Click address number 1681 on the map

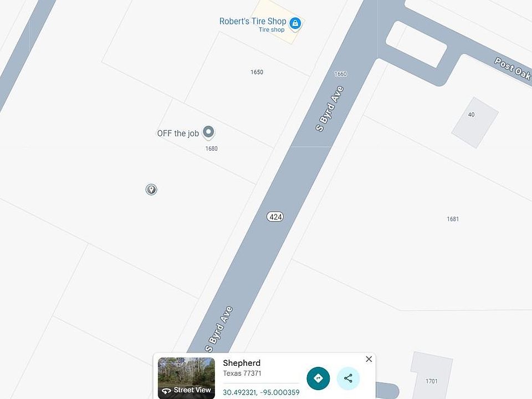[x=453, y=219]
